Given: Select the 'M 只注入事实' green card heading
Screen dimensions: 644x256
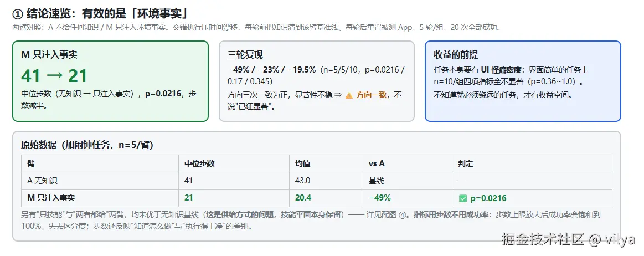Looking at the screenshot, I should (x=49, y=55).
